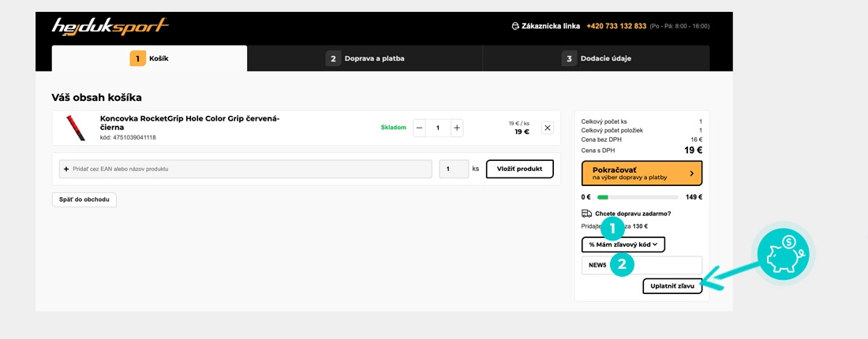Click the phone number +420 733 132 833
Viewport: 868px width, 339px height.
click(x=616, y=26)
